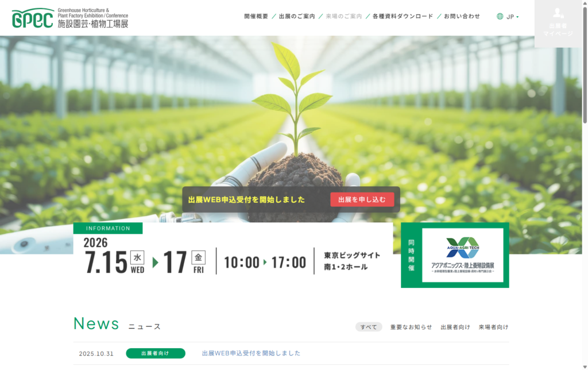Screen dimensions: 588x370
Task: Click the GPEC logo in the header
Action: point(70,18)
